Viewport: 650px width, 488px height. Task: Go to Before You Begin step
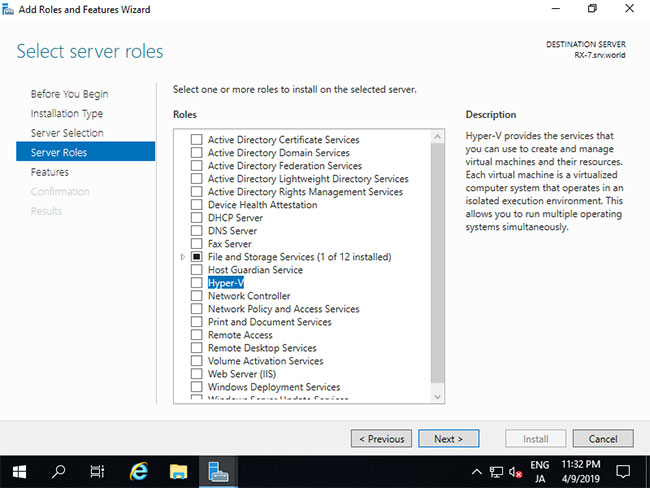(x=69, y=94)
